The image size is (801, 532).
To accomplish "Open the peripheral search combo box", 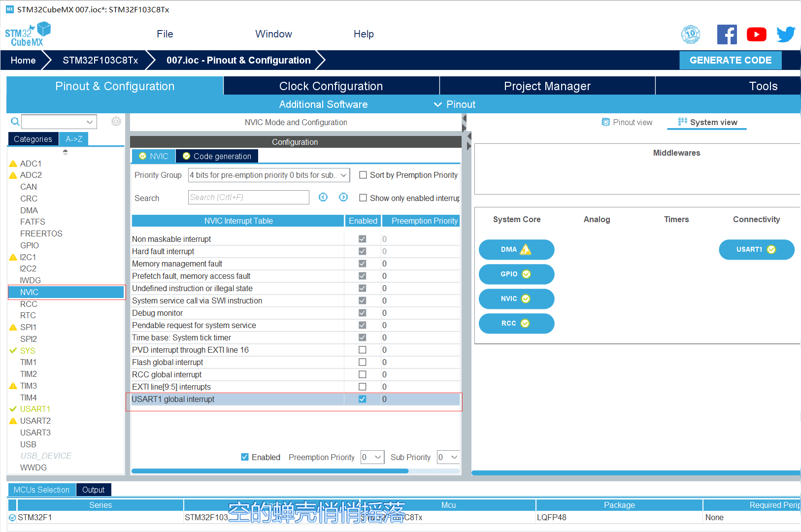I will (x=59, y=122).
